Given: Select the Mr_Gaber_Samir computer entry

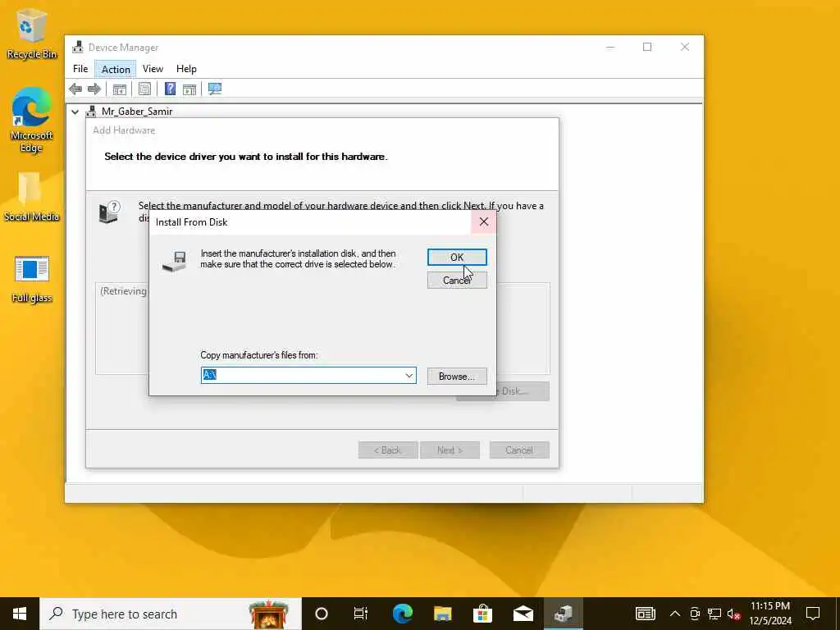Looking at the screenshot, I should pos(137,112).
